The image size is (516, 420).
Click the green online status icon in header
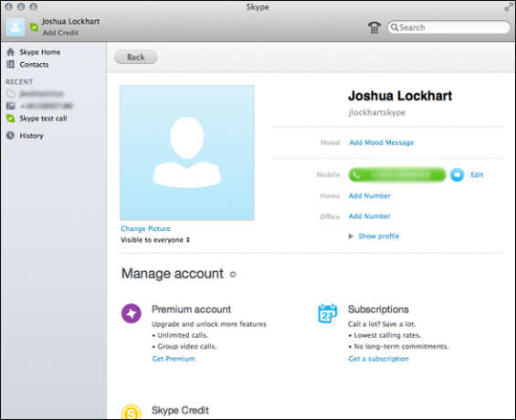tap(34, 27)
